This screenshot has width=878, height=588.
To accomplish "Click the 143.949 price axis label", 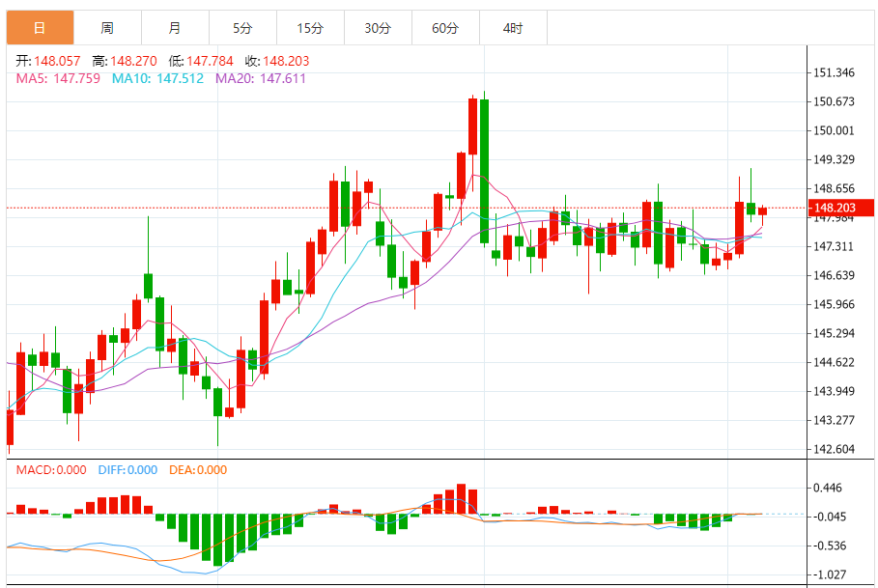I will (835, 391).
